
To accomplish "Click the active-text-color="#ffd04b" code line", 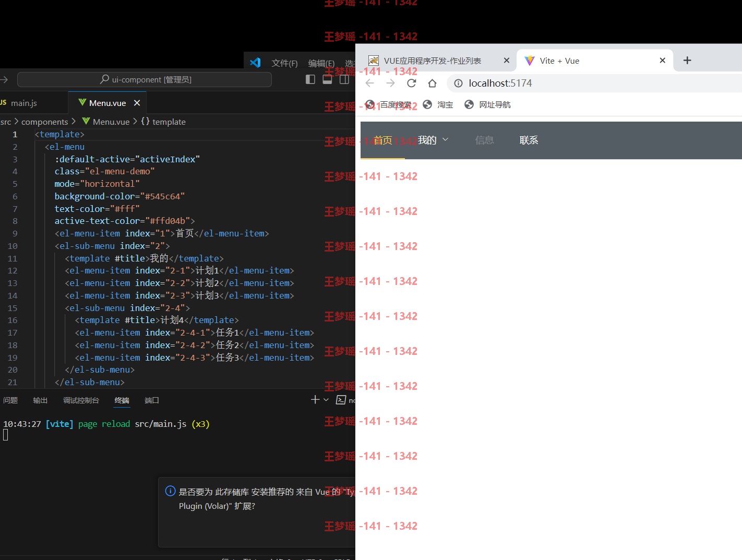I will (125, 221).
